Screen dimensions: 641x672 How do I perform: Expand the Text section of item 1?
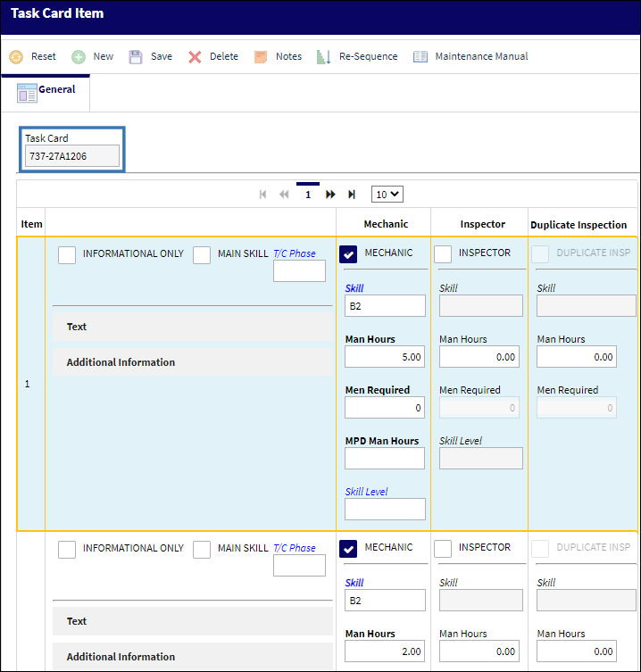click(193, 327)
